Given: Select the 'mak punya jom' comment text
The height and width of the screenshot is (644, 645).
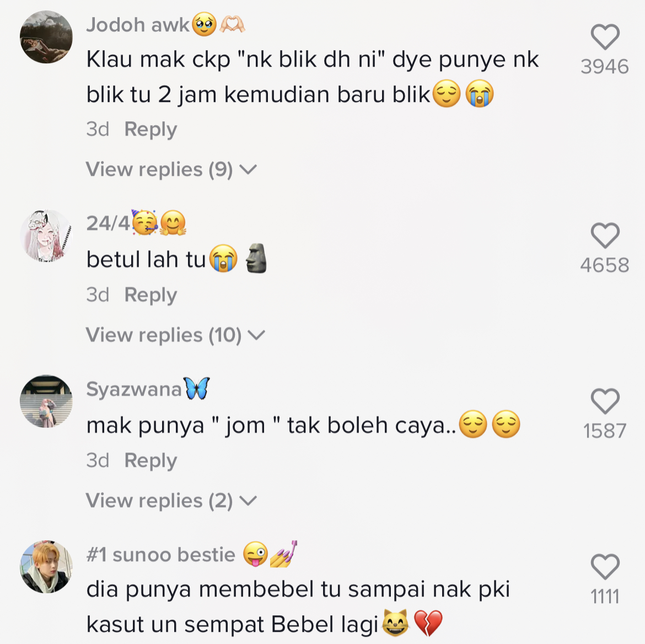Looking at the screenshot, I should 303,425.
